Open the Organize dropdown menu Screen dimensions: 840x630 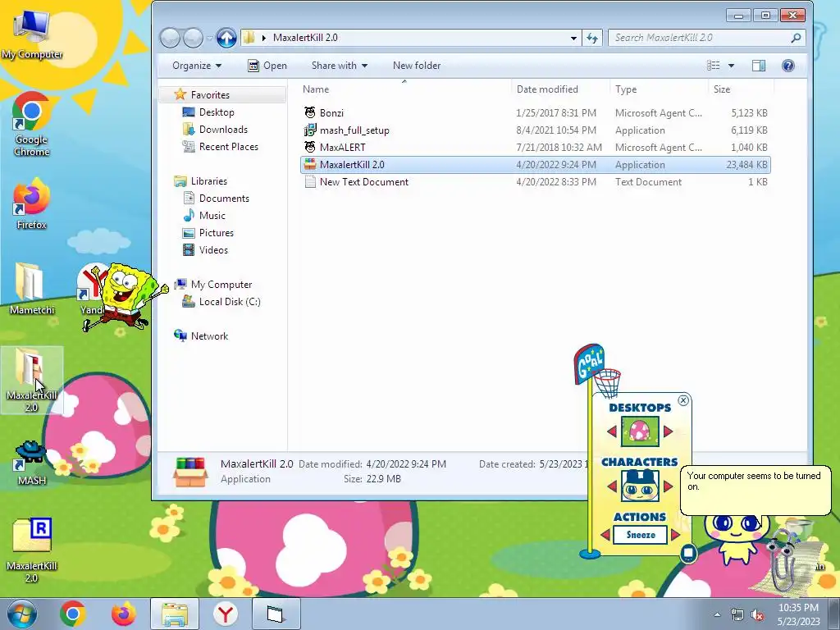pos(197,66)
